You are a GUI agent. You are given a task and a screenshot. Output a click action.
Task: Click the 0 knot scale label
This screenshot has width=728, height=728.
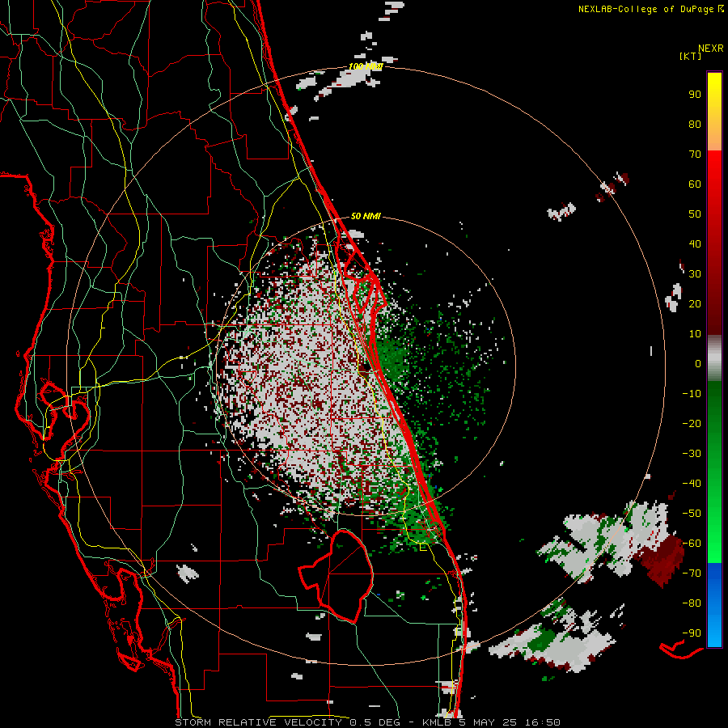(x=698, y=364)
